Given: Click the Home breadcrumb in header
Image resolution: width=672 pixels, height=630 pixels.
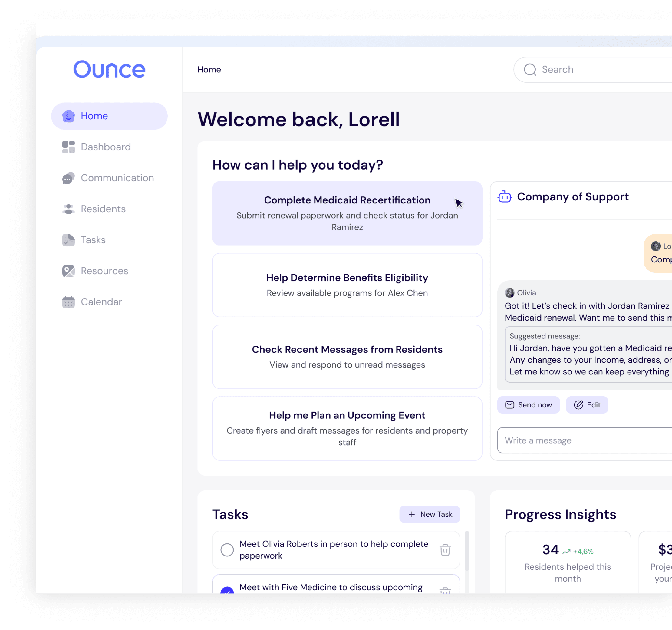Looking at the screenshot, I should 209,70.
